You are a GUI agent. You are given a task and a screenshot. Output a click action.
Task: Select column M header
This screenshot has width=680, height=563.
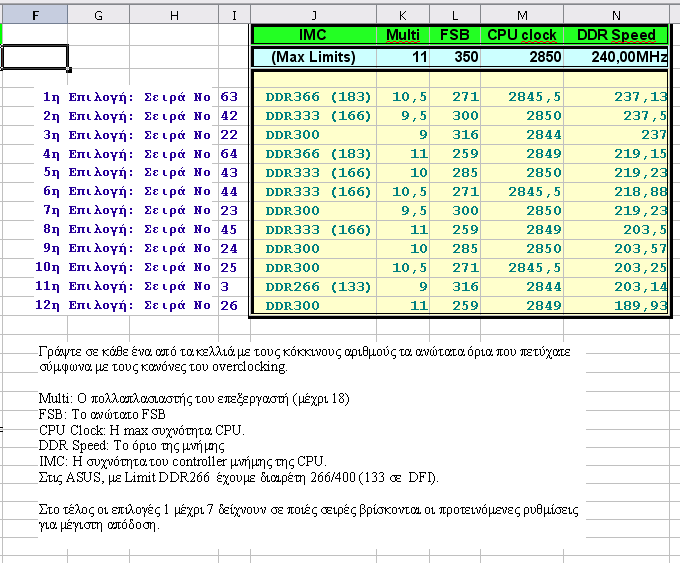522,16
